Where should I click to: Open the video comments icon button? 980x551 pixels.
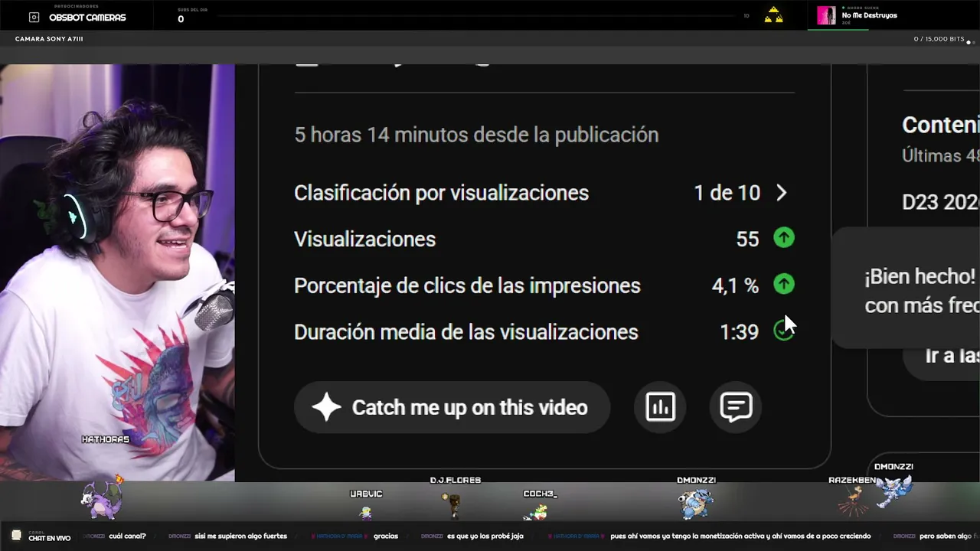point(736,407)
